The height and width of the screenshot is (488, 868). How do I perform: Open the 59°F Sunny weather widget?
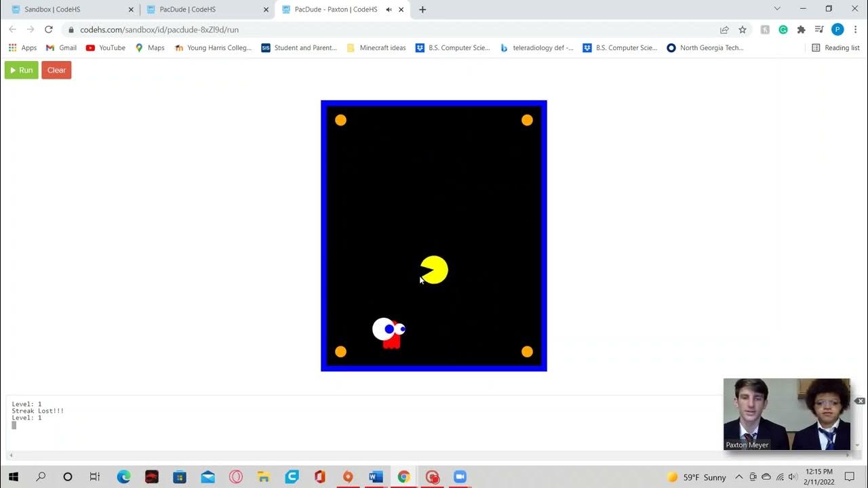point(696,477)
